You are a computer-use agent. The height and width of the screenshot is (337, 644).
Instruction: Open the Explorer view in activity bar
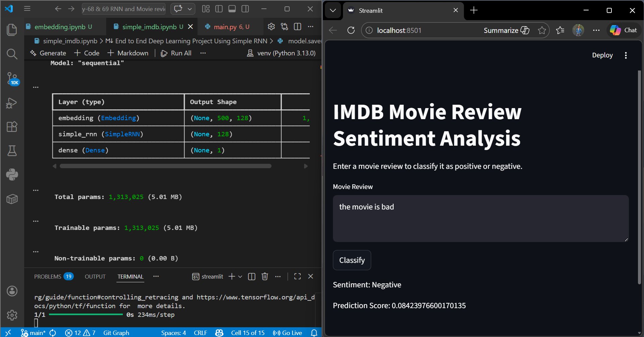tap(12, 30)
